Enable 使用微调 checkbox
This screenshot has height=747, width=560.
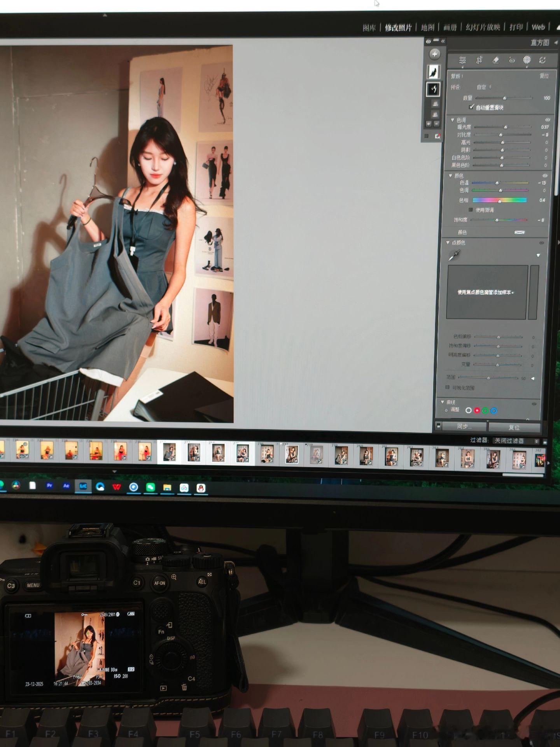coord(471,210)
